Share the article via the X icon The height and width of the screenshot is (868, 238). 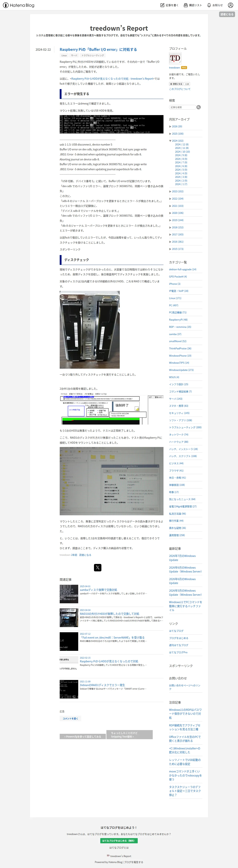(98, 567)
